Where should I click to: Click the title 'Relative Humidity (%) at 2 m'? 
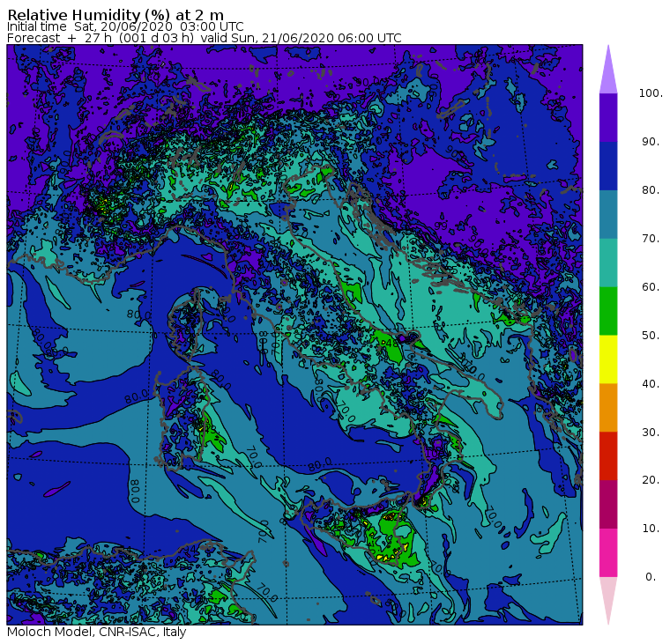[115, 15]
